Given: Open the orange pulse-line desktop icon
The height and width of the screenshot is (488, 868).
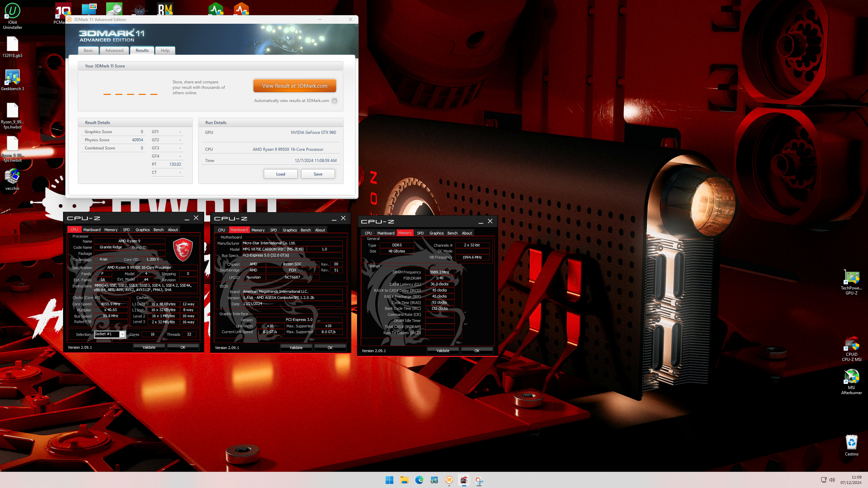Looking at the screenshot, I should 241,9.
